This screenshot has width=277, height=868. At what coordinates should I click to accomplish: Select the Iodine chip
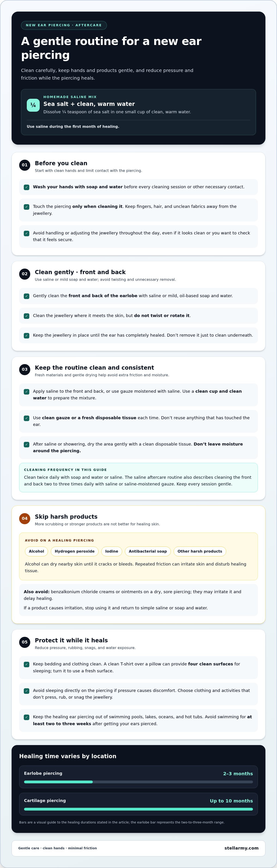click(x=111, y=551)
